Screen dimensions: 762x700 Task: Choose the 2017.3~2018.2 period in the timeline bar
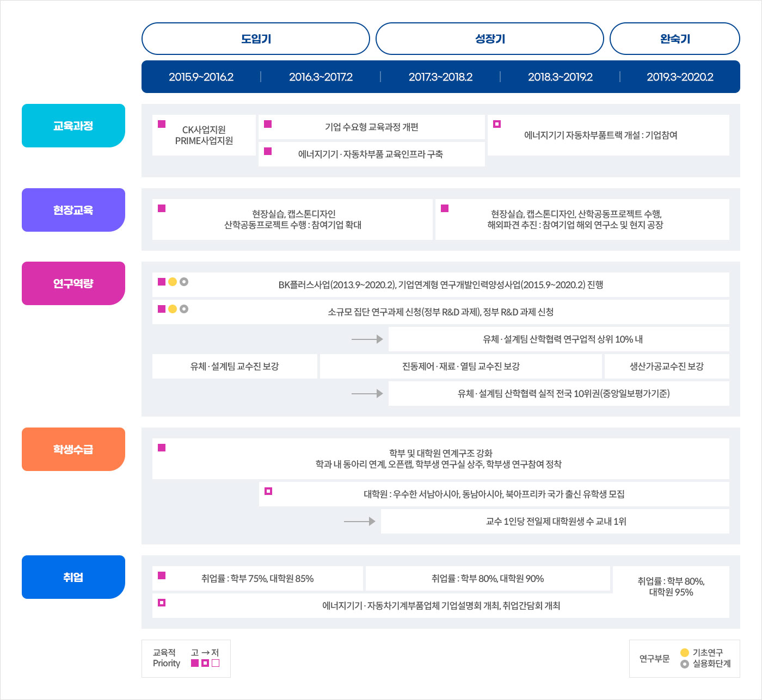440,77
